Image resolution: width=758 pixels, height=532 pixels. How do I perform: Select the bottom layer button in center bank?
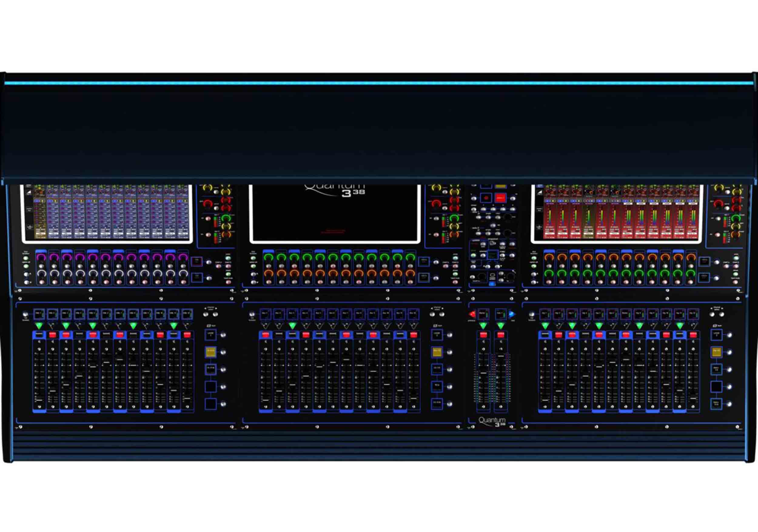pyautogui.click(x=437, y=403)
